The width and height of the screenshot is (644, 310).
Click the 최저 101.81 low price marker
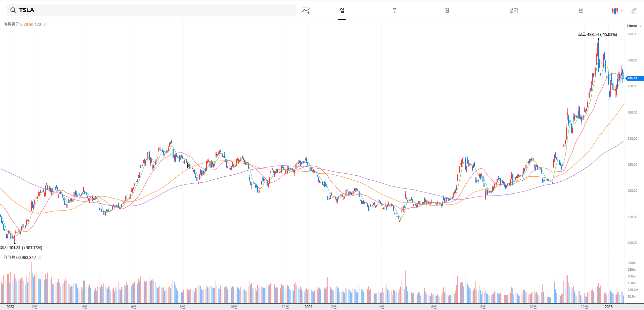click(x=21, y=248)
